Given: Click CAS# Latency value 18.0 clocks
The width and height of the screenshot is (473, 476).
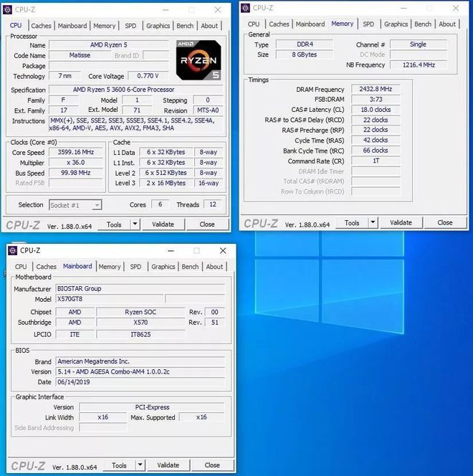Looking at the screenshot, I should coord(376,110).
